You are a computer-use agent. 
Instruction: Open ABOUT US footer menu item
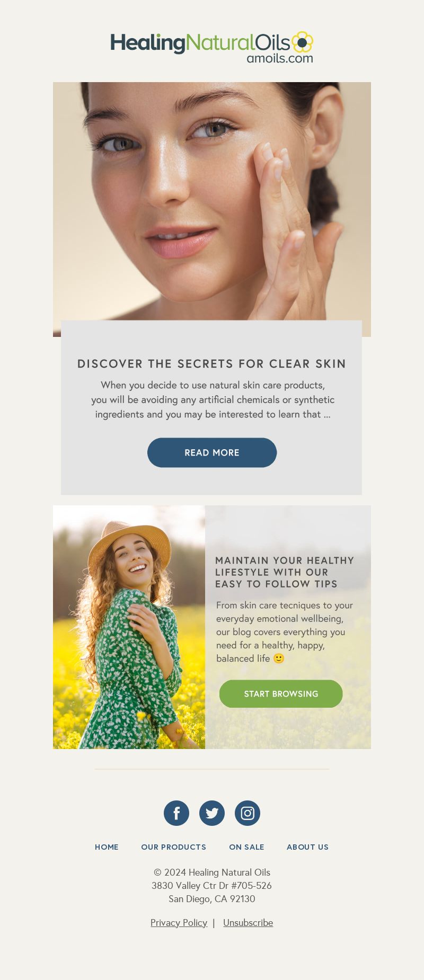(x=307, y=847)
